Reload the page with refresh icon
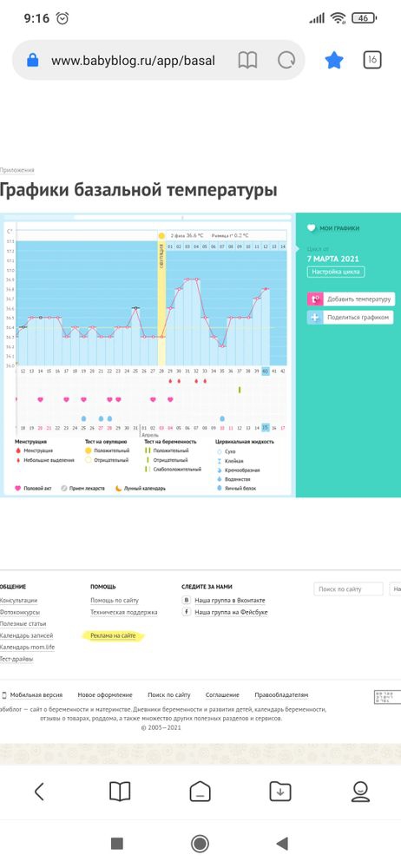 tap(286, 61)
